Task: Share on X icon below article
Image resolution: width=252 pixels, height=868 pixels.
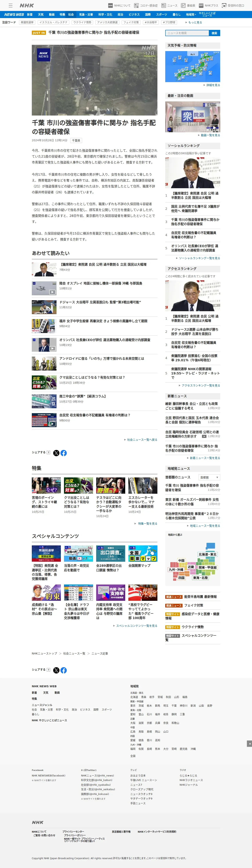Action: [56, 453]
